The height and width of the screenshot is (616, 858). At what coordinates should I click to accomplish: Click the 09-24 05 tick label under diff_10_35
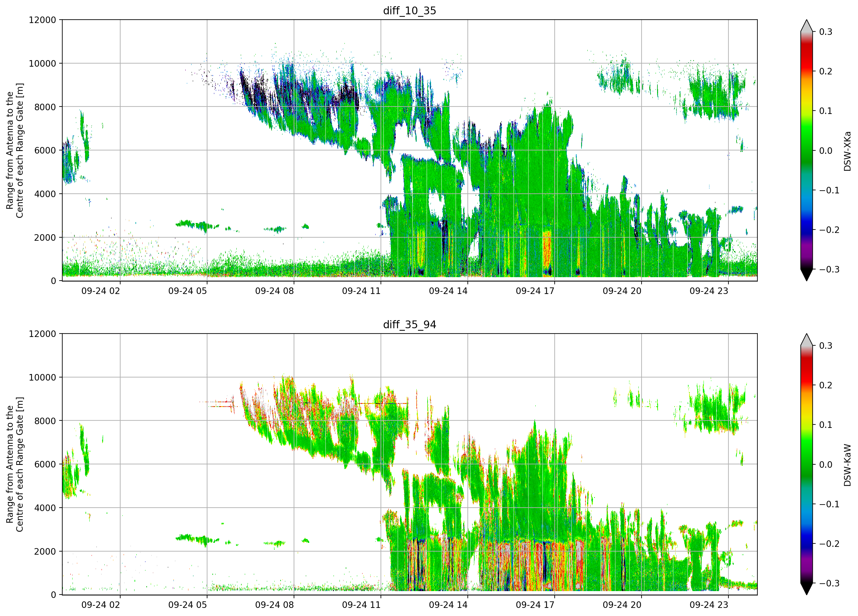tap(188, 291)
